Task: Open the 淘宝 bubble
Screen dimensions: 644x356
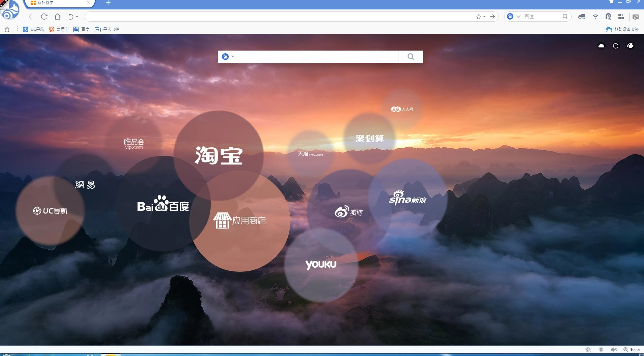Action: (219, 156)
